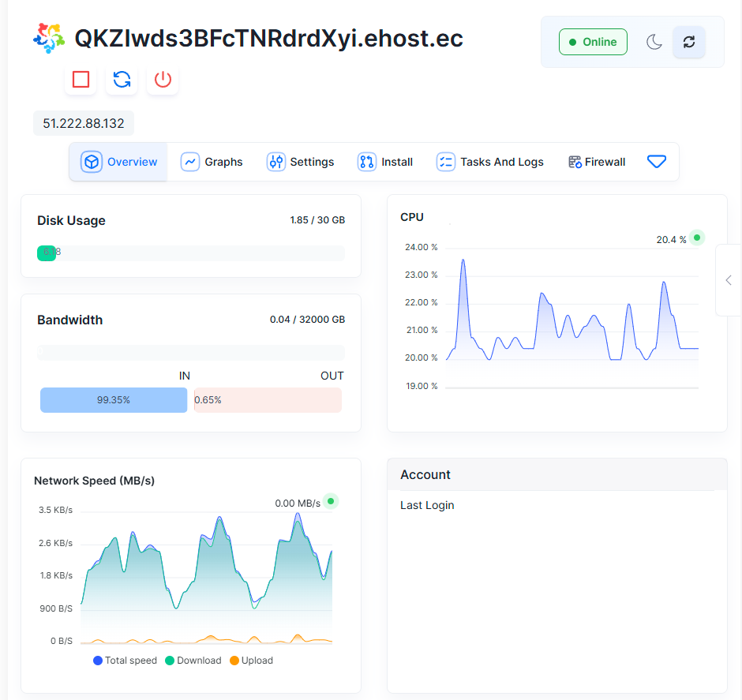
Task: Expand the side panel with left chevron
Action: click(728, 280)
